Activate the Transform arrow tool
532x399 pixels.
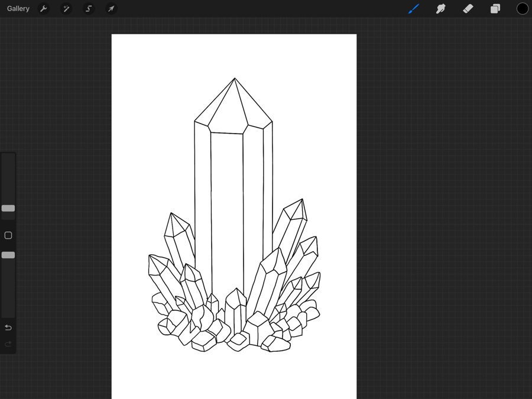(x=111, y=9)
